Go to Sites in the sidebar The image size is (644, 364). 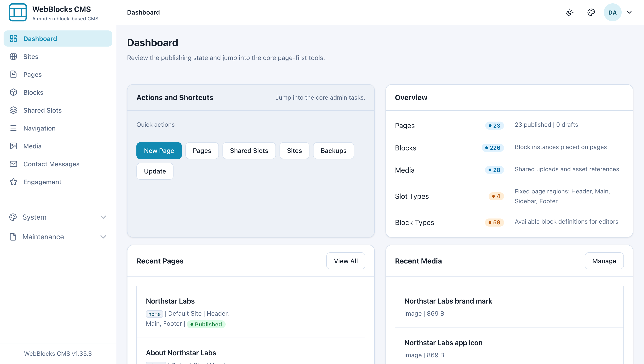click(58, 57)
